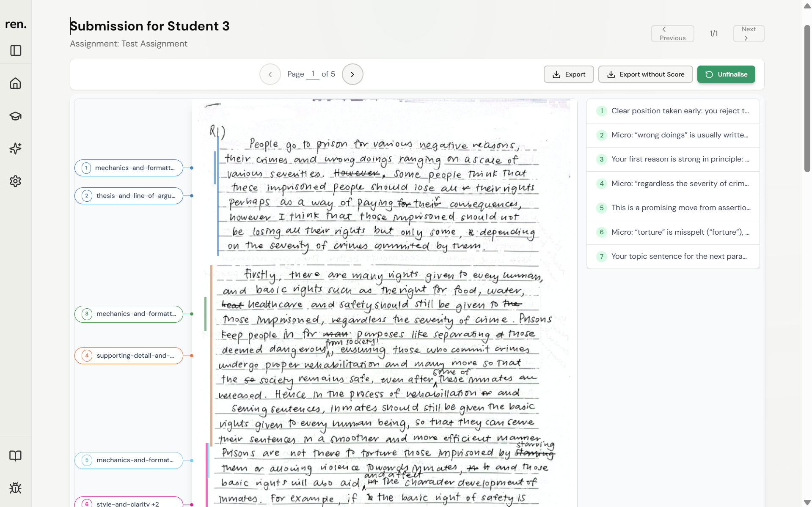Go to next page with right chevron

click(352, 74)
